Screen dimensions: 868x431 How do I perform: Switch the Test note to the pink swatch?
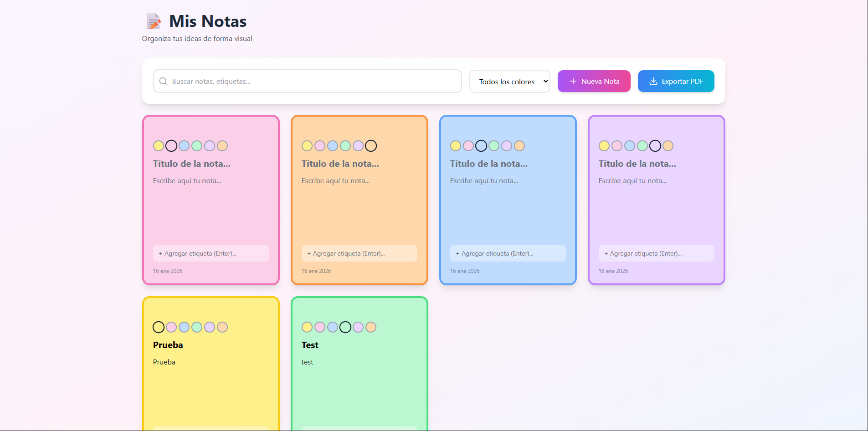coord(320,327)
